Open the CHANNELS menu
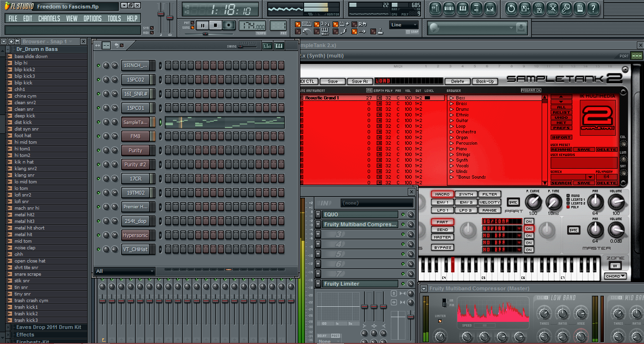644x344 pixels. (49, 18)
